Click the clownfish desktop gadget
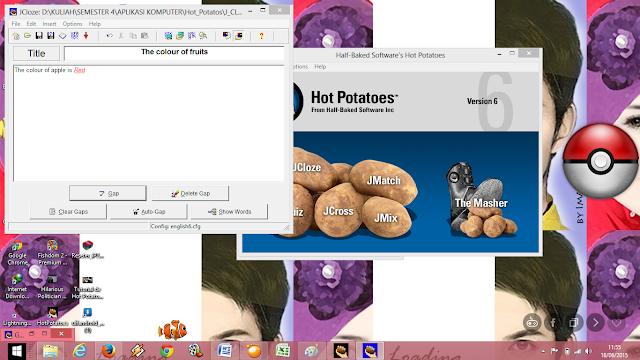This screenshot has width=640, height=360. 173,330
